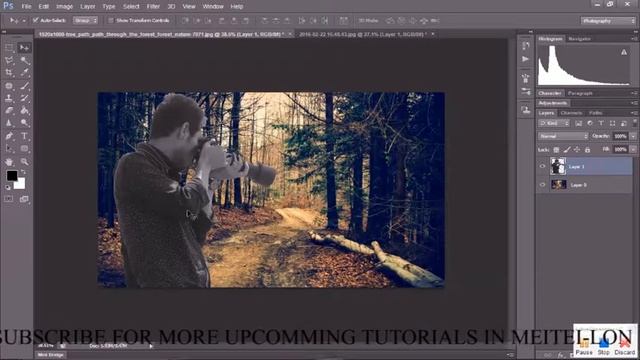Select the Clone Stamp tool
This screenshot has height=360, width=640.
tap(9, 98)
